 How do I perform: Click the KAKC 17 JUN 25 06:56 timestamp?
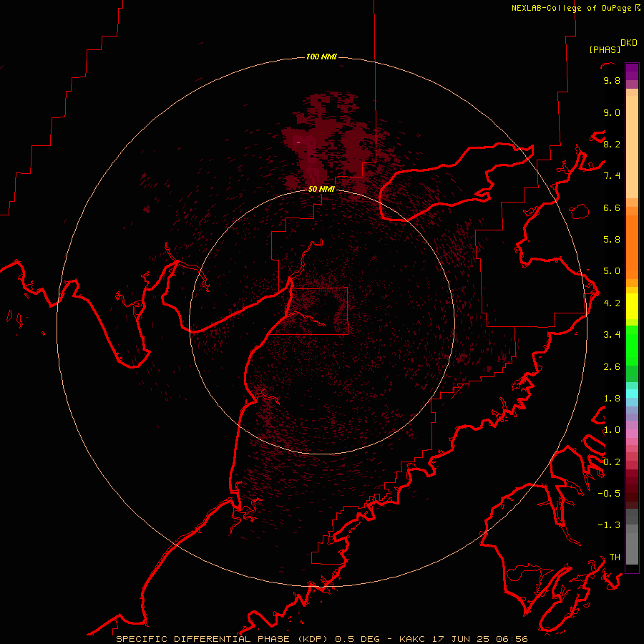(464, 639)
